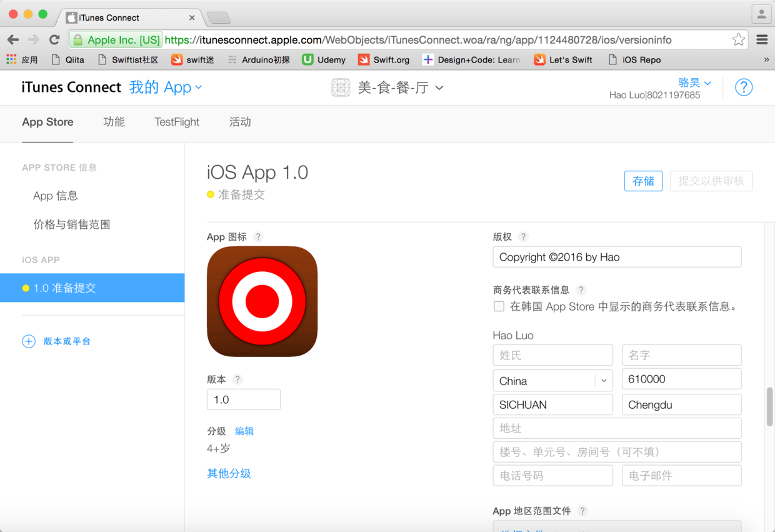This screenshot has height=532, width=775.
Task: Click the iTunes Connect help question mark icon
Action: pos(744,88)
